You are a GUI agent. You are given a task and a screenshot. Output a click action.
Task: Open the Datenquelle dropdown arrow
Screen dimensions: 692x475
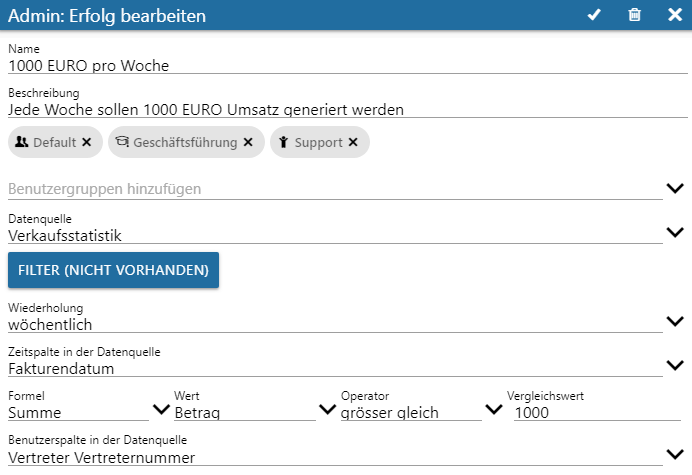(x=675, y=232)
